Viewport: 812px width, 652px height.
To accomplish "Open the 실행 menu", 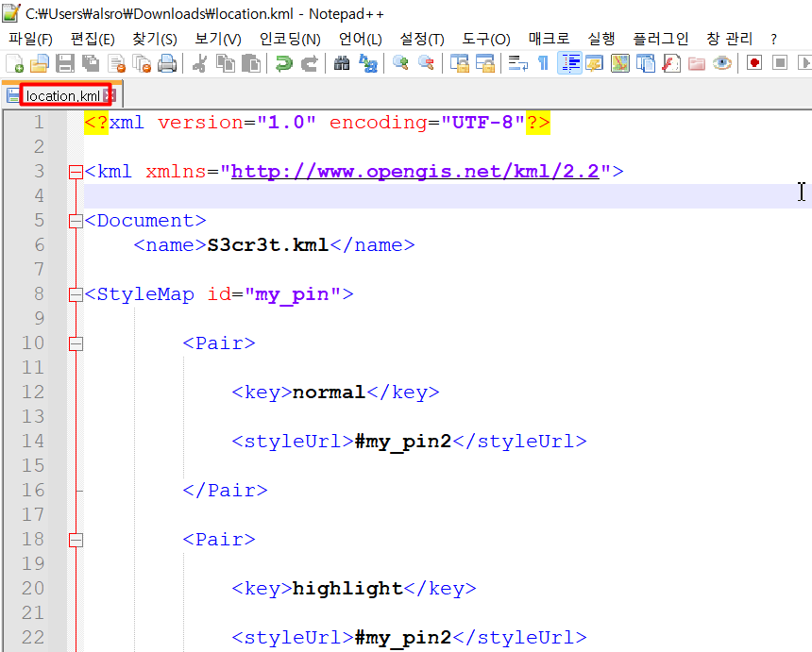I will pos(601,39).
